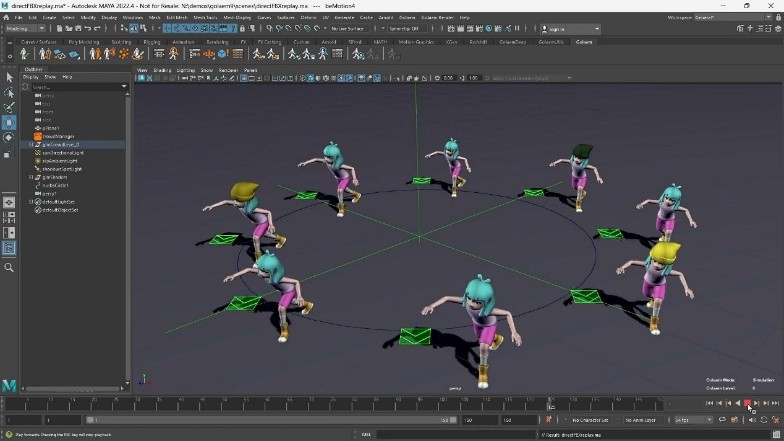The height and width of the screenshot is (441, 784).
Task: Switch to the Rigging shelf tab
Action: click(152, 42)
